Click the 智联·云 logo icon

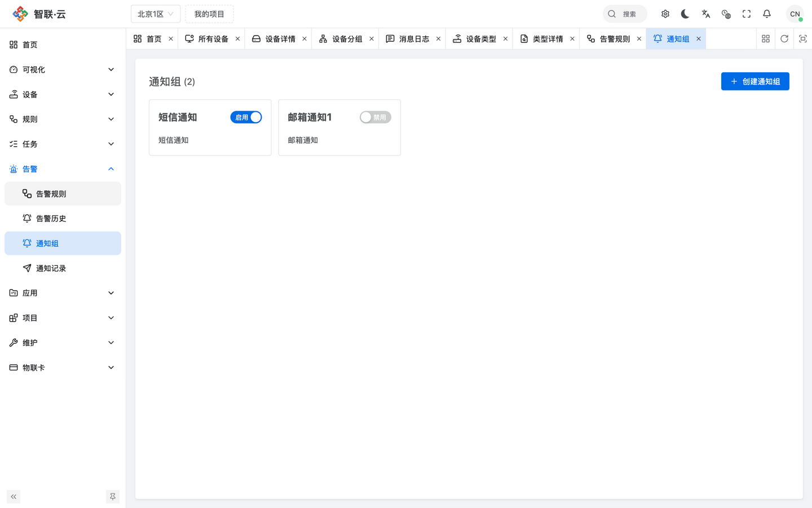pos(20,14)
